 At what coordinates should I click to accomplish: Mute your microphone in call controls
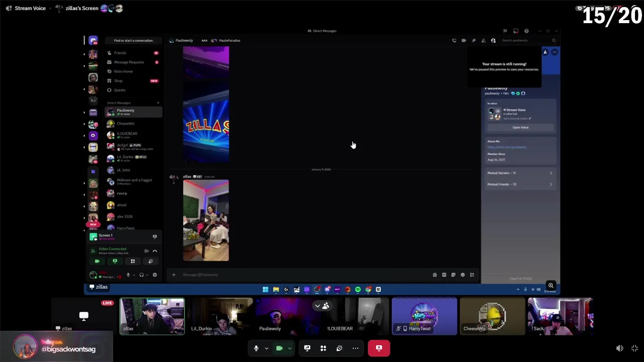[x=256, y=348]
